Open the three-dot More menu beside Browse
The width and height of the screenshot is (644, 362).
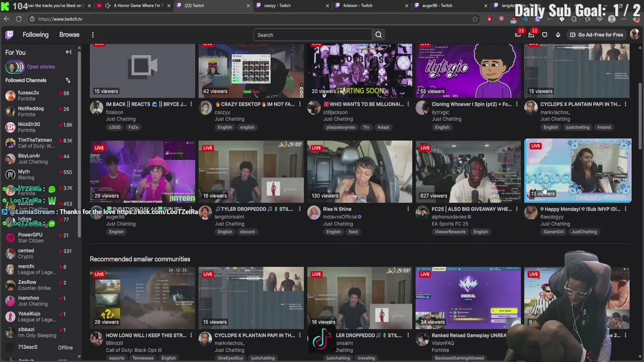pyautogui.click(x=93, y=35)
